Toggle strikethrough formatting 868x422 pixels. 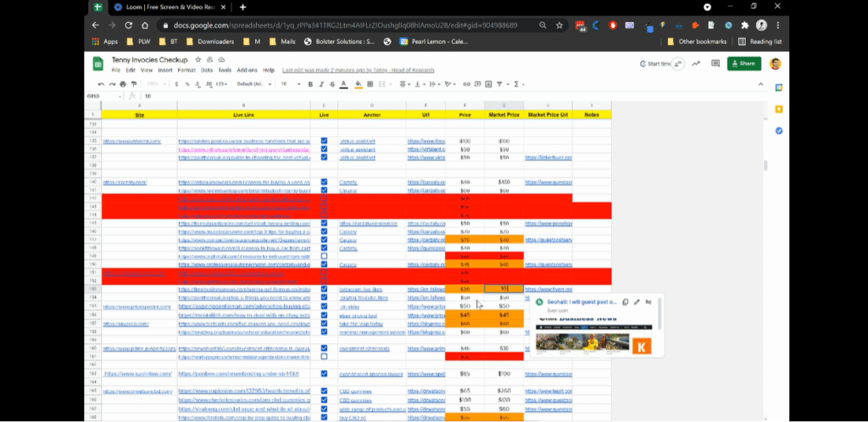332,84
